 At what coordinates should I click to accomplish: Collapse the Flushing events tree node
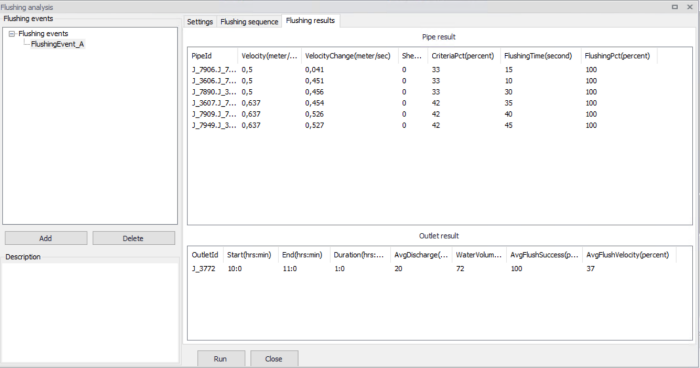(x=12, y=34)
